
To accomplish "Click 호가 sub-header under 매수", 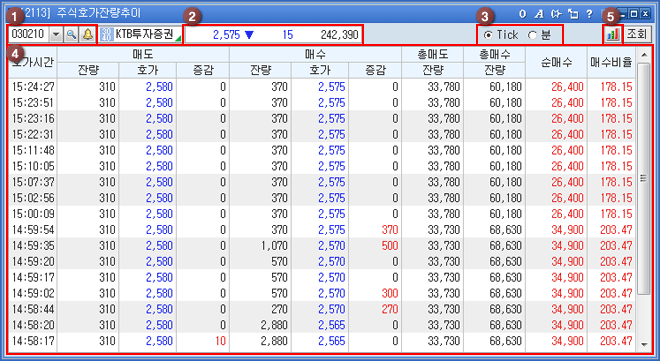I will click(x=320, y=70).
